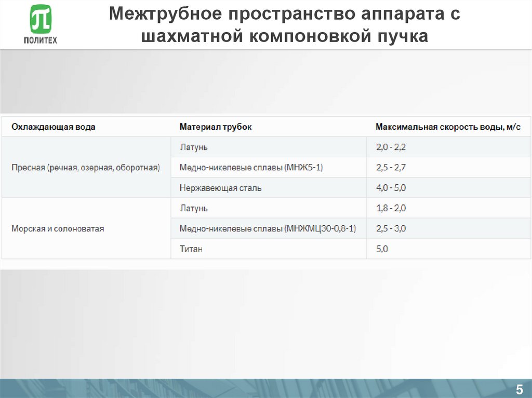The width and height of the screenshot is (532, 398).
Task: Click the 'Максимальная скорость воды, м/с' header
Action: [448, 127]
